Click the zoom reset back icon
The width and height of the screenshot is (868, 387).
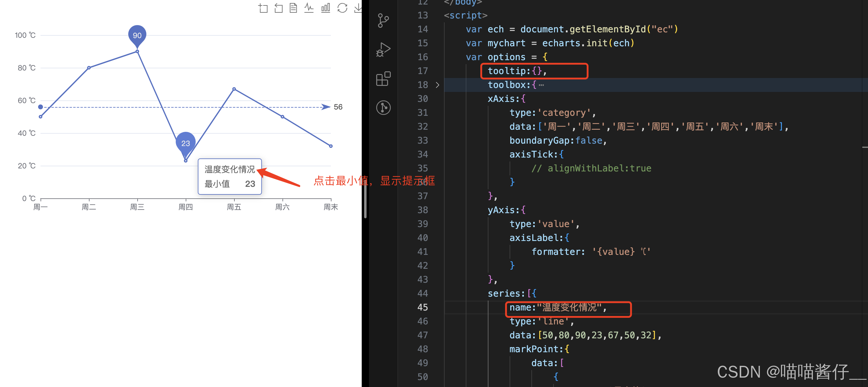(278, 8)
